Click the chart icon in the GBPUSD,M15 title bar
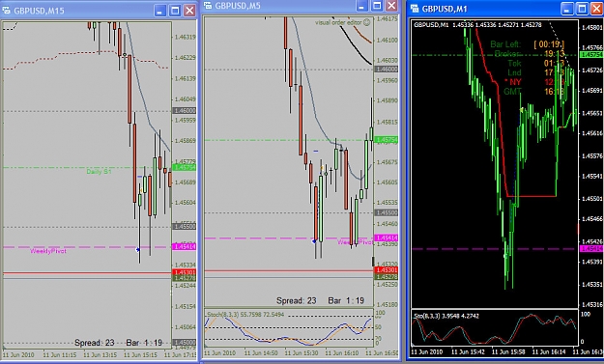 7,11
